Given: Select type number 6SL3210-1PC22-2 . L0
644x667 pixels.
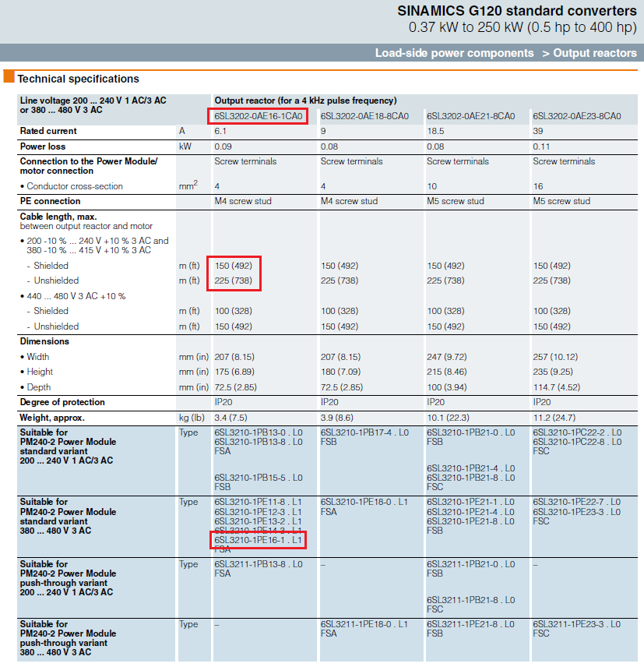Looking at the screenshot, I should tap(577, 432).
